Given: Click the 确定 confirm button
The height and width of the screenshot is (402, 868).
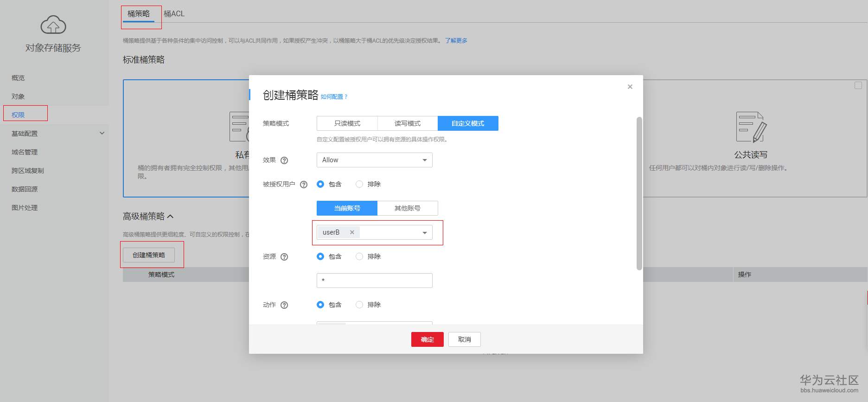Looking at the screenshot, I should (x=428, y=339).
